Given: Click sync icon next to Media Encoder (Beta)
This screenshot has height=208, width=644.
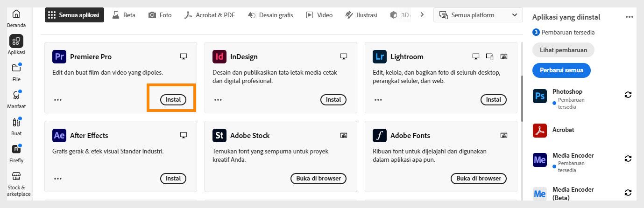Looking at the screenshot, I should click(x=628, y=192).
